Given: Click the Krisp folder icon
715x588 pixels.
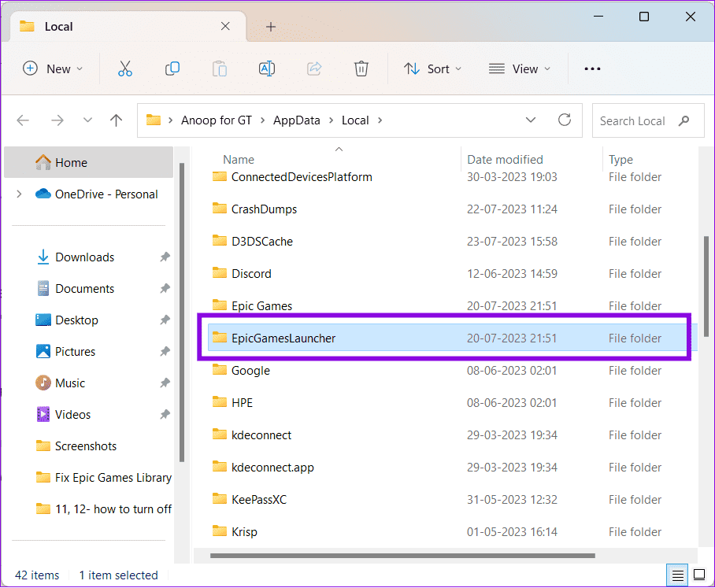Looking at the screenshot, I should point(220,531).
